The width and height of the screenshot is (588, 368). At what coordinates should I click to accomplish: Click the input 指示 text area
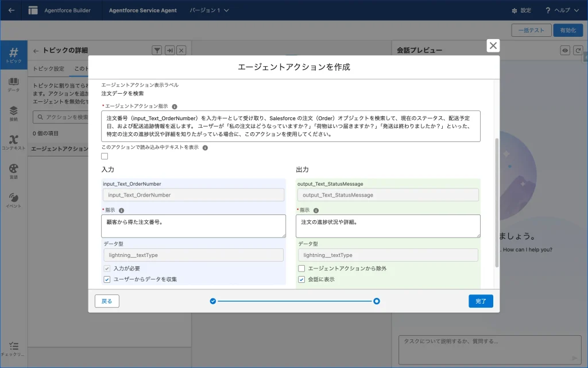click(x=194, y=226)
